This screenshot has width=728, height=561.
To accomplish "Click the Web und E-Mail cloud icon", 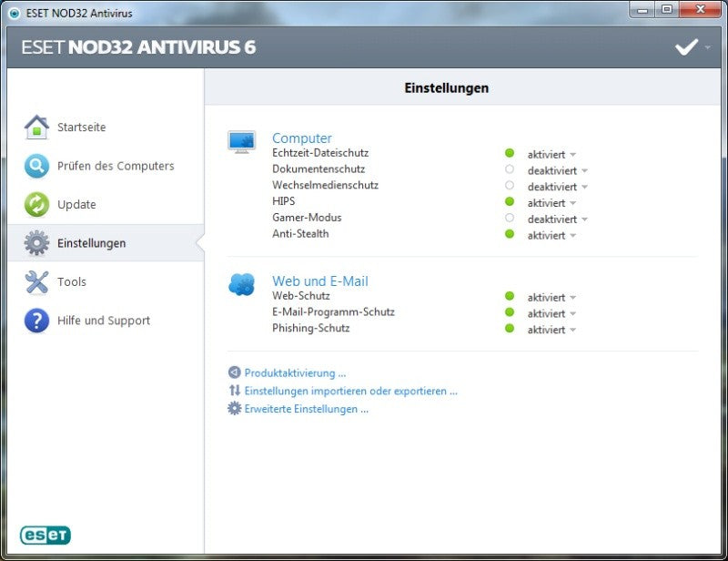I will pos(241,284).
